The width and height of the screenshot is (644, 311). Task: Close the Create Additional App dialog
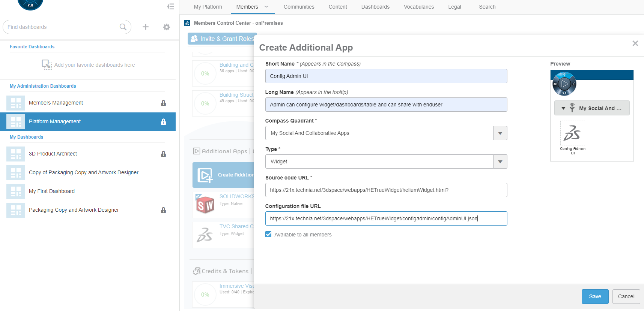(635, 43)
